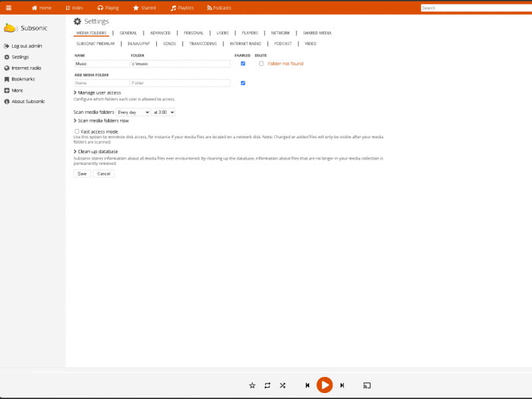Click the orange Play button
Viewport: 532px width, 399px height.
325,385
